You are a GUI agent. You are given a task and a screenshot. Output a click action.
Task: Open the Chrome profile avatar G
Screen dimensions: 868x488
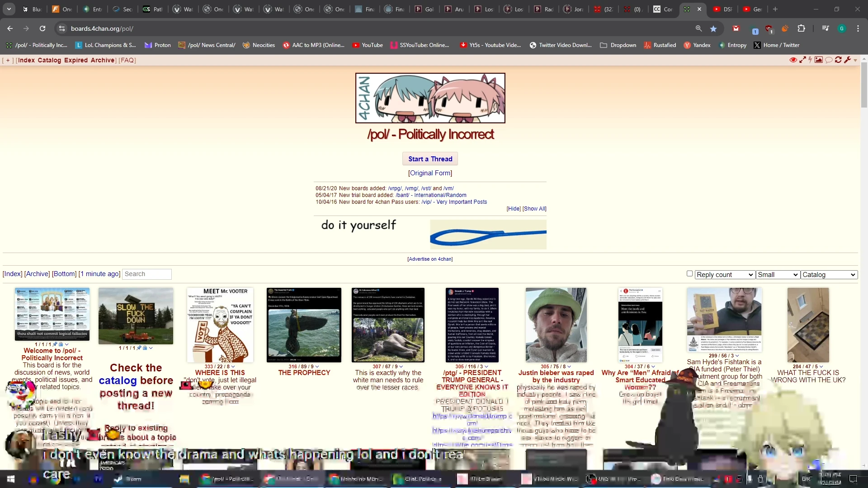(x=842, y=28)
